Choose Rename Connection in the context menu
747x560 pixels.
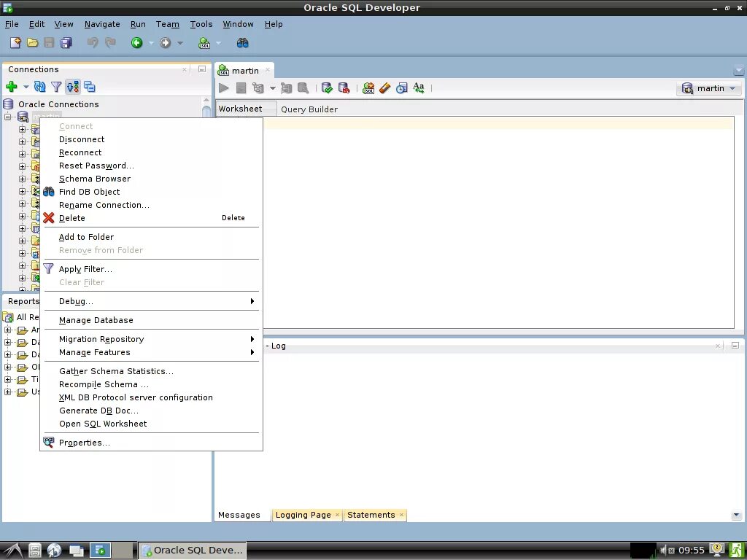tap(152, 205)
